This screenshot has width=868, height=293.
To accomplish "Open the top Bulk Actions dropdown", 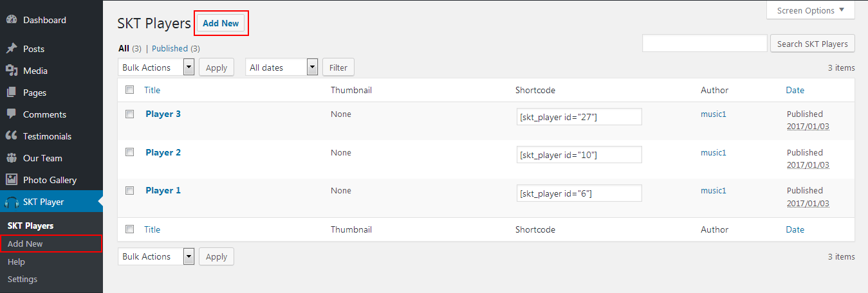I will (x=156, y=67).
